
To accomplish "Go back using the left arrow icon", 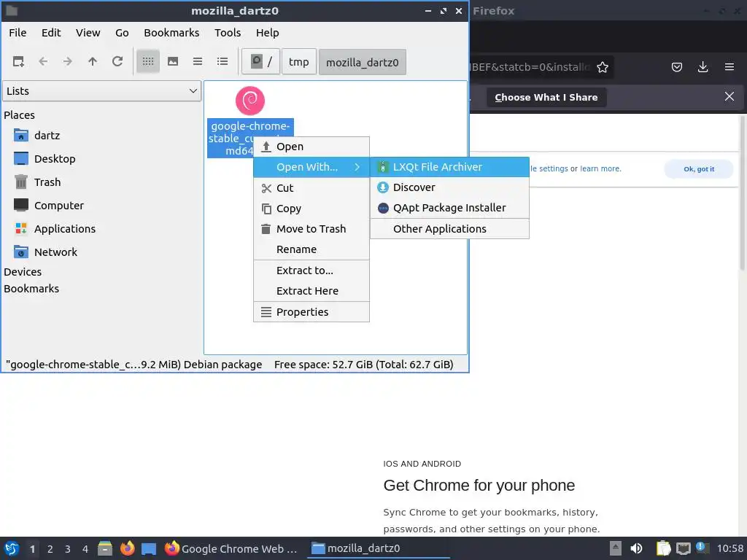I will tap(43, 61).
